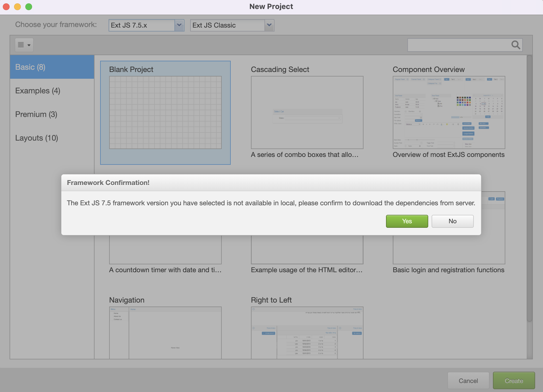
Task: Click the 'Navigation' title text
Action: (x=127, y=300)
